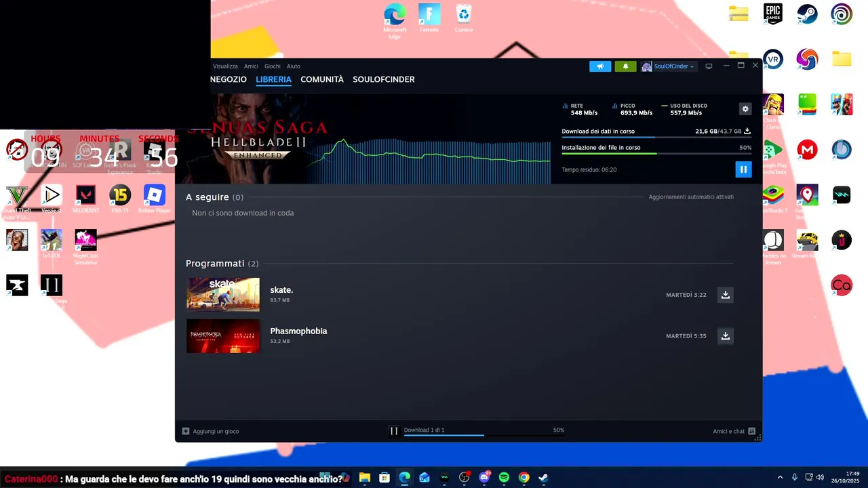
Task: Click the Big Picture mode monitor icon
Action: point(709,66)
